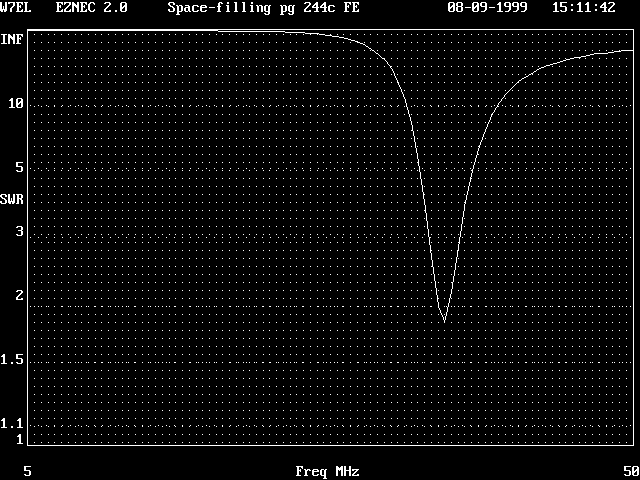This screenshot has height=480, width=640.
Task: Click the SWR axis value 5
Action: tap(20, 167)
